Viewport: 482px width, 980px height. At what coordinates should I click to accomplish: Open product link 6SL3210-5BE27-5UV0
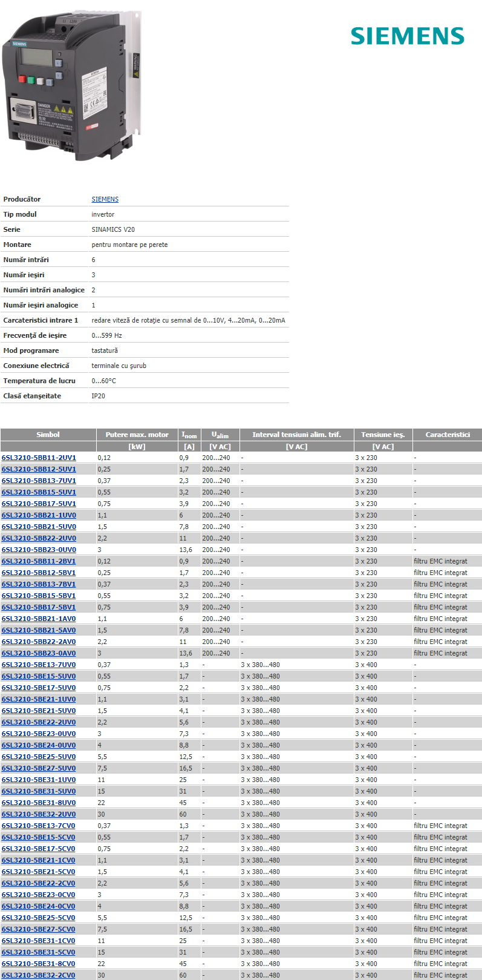coord(39,768)
